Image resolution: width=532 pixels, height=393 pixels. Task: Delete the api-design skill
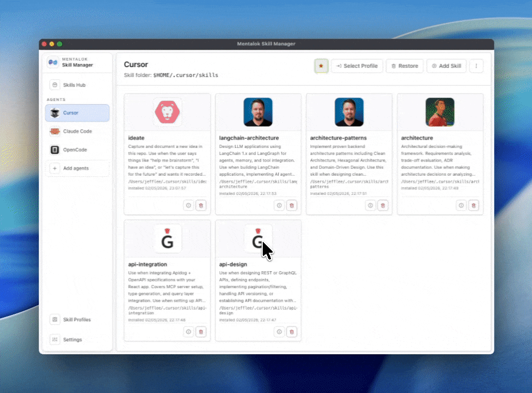coord(292,332)
